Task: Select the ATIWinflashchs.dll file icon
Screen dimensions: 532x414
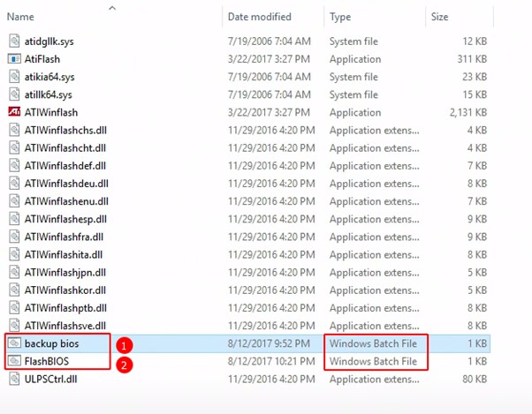Action: tap(14, 130)
